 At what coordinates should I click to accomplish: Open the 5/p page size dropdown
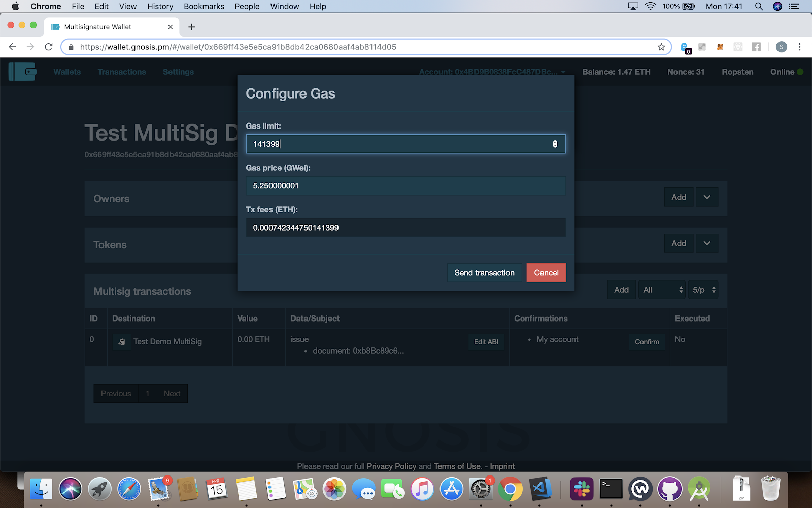point(703,290)
